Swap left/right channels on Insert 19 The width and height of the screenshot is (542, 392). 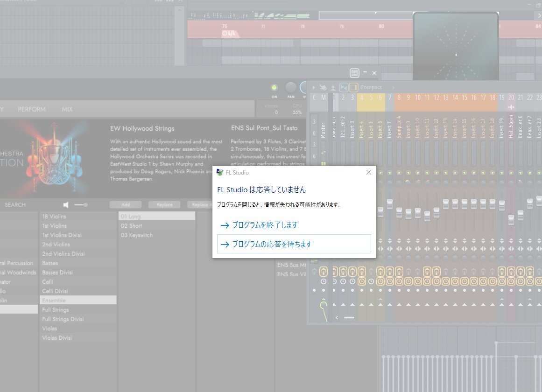tap(502, 249)
